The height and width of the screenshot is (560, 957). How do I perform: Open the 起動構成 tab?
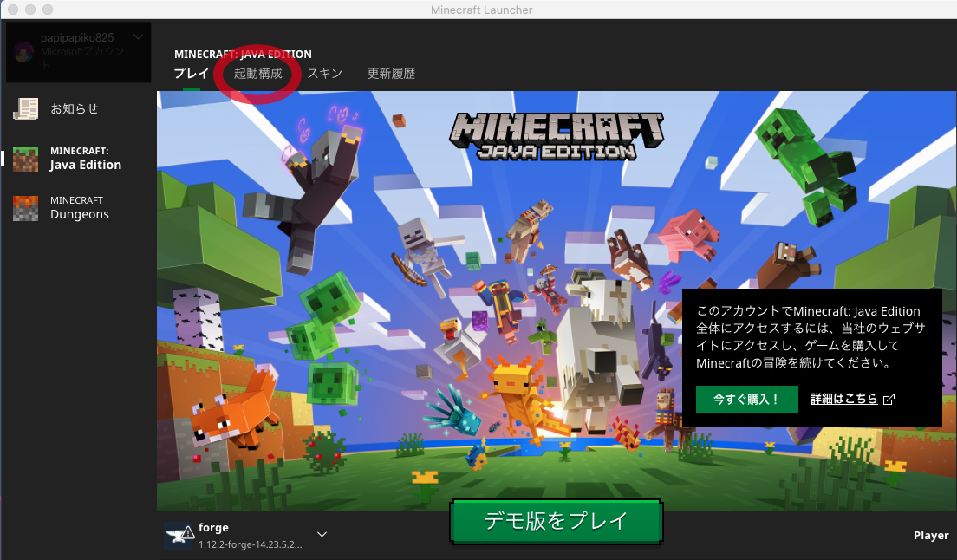[x=258, y=74]
